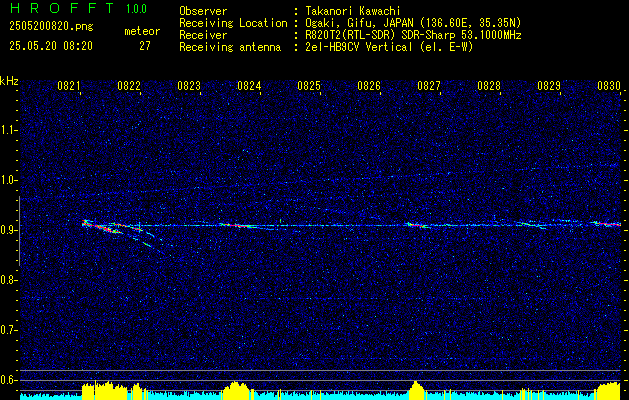Click the 0824 time marker

249,86
